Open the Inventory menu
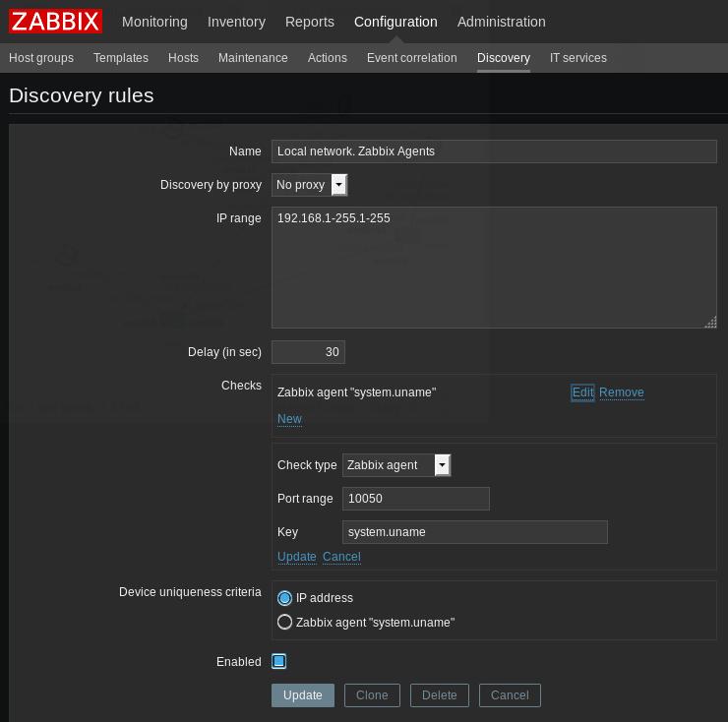The width and height of the screenshot is (728, 722). (236, 22)
